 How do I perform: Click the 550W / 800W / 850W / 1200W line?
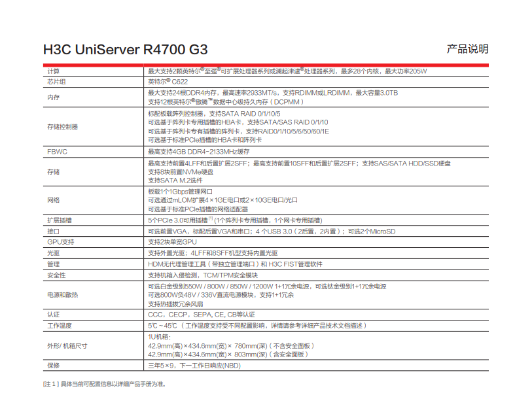click(267, 286)
